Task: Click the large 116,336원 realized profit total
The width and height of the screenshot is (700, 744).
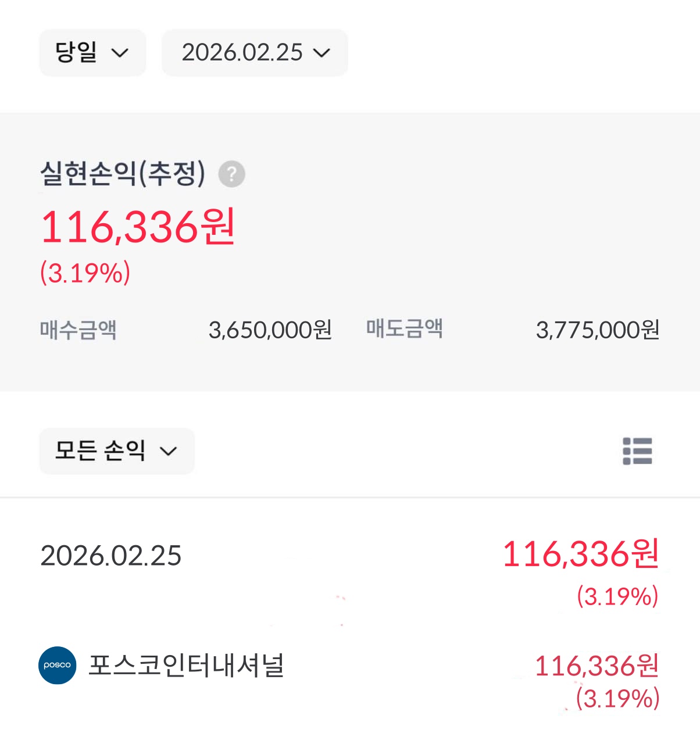Action: point(138,227)
